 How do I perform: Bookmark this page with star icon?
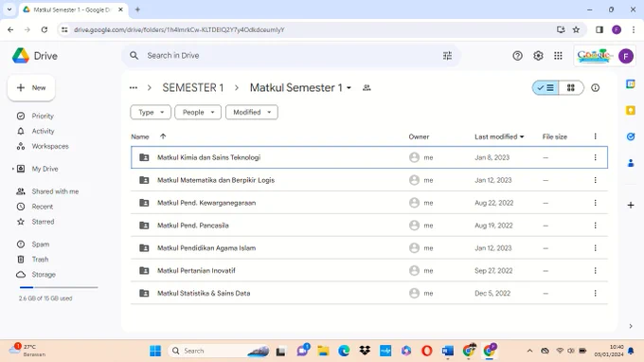point(576,29)
